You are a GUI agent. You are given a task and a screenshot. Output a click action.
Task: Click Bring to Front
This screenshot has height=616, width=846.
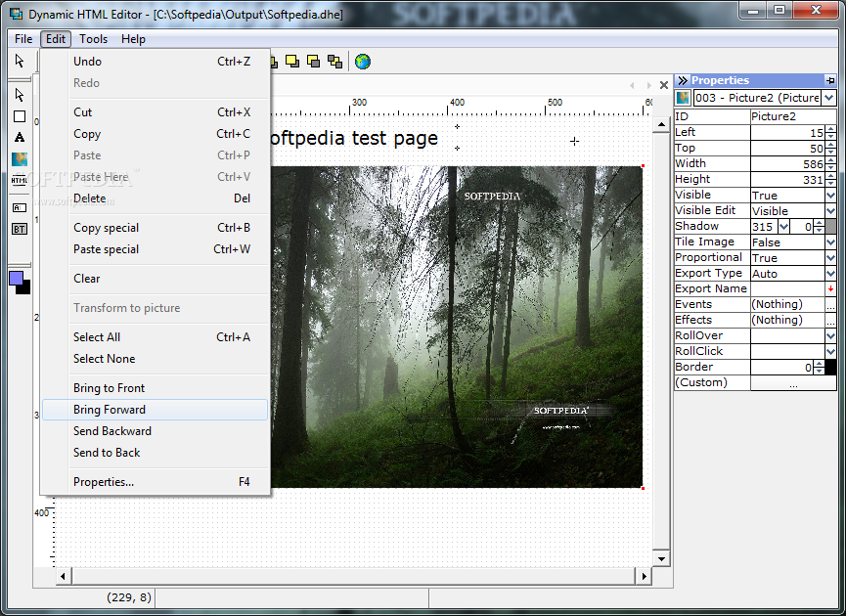[155, 388]
